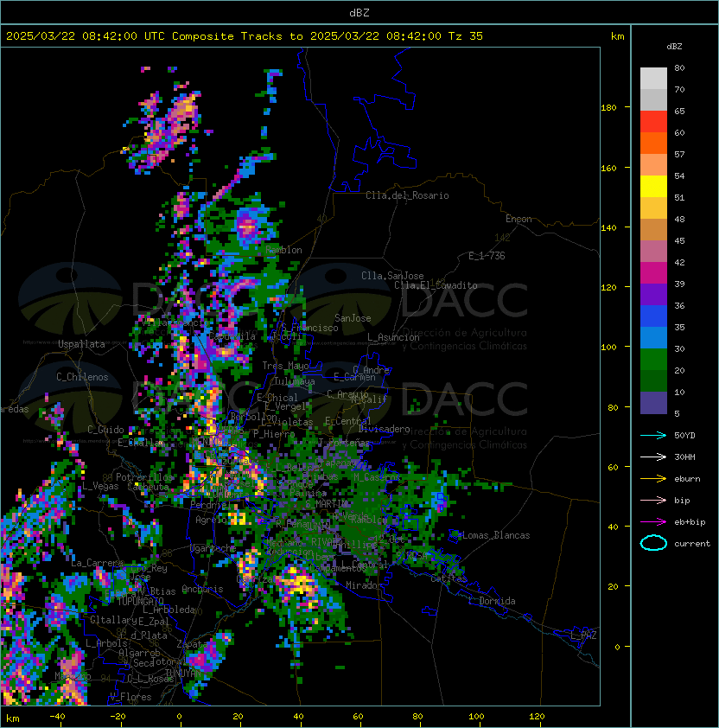Click the 'Uspallata' map label
Viewport: 719px width, 728px height.
[82, 344]
